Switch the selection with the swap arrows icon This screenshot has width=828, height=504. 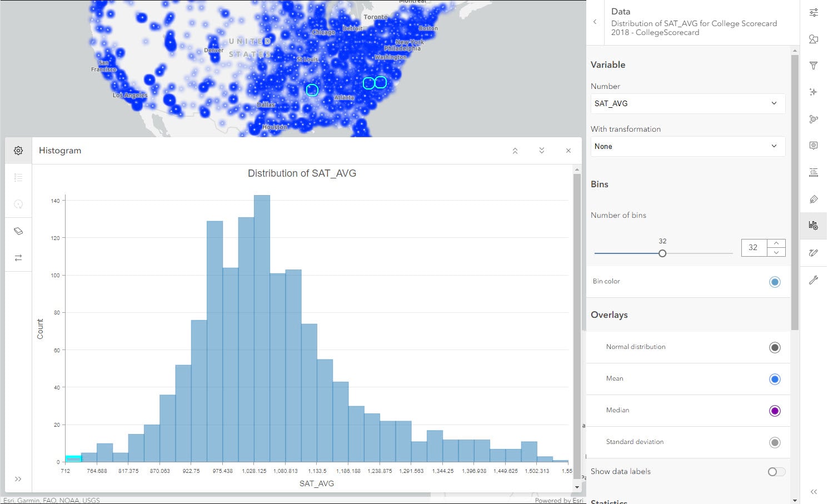pyautogui.click(x=18, y=258)
